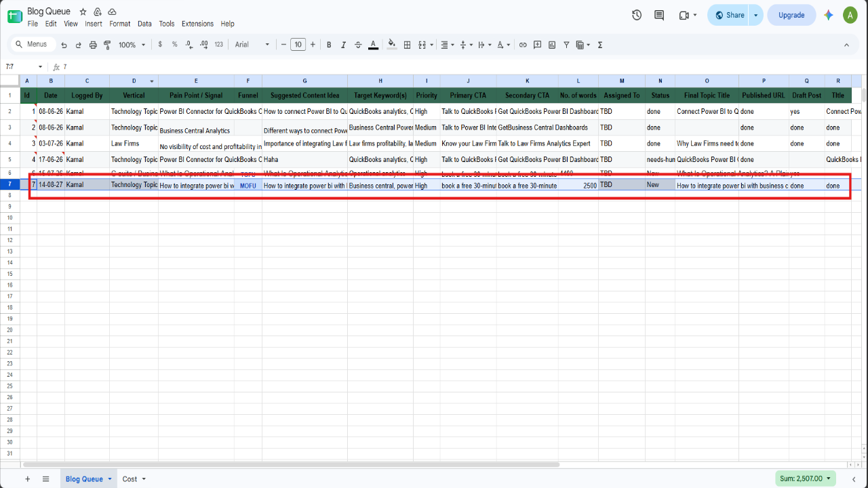Screen dimensions: 868x488
Task: Hide the menus with collapse chevron
Action: coord(846,45)
